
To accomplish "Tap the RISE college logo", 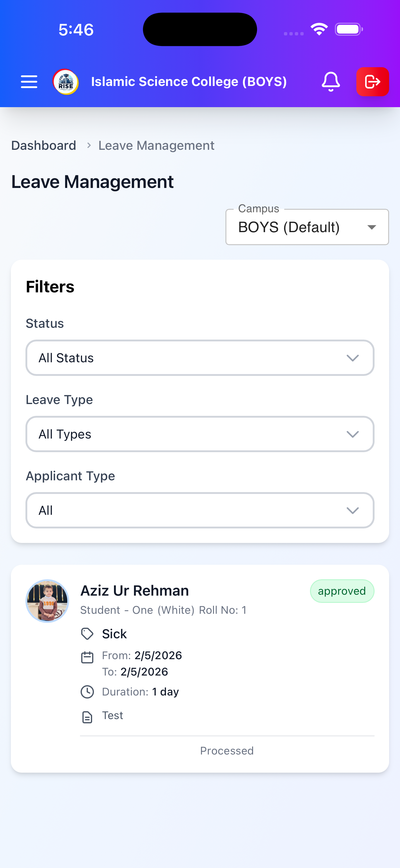I will click(66, 82).
